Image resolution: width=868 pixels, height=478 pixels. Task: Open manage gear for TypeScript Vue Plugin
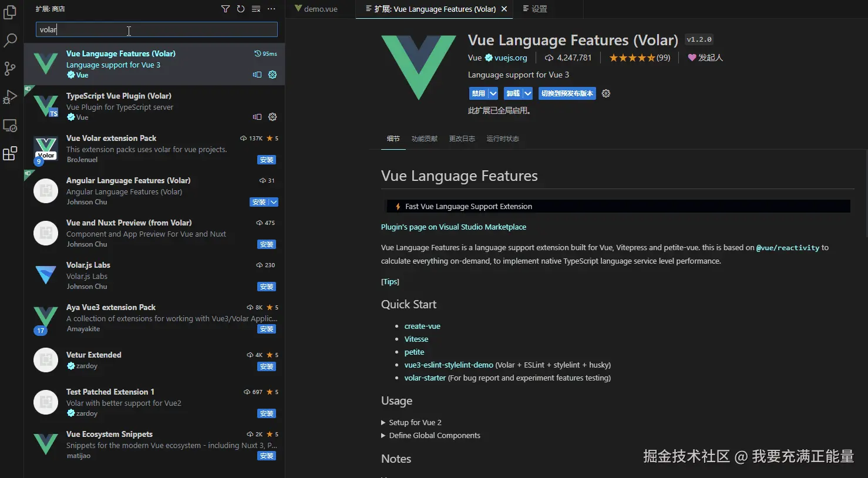tap(272, 117)
